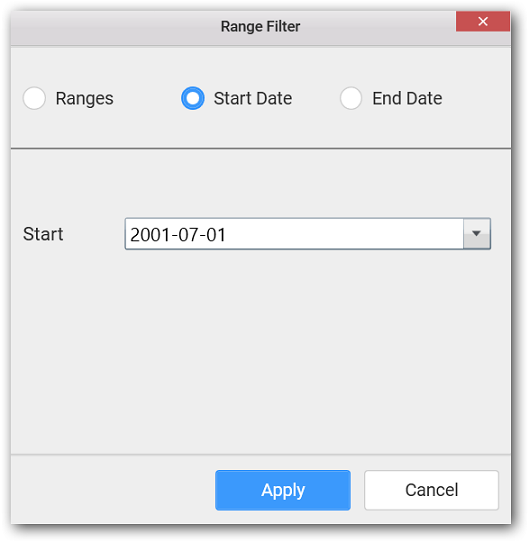Image resolution: width=529 pixels, height=542 pixels.
Task: Click into the 2001-07-01 date field
Action: [x=294, y=234]
